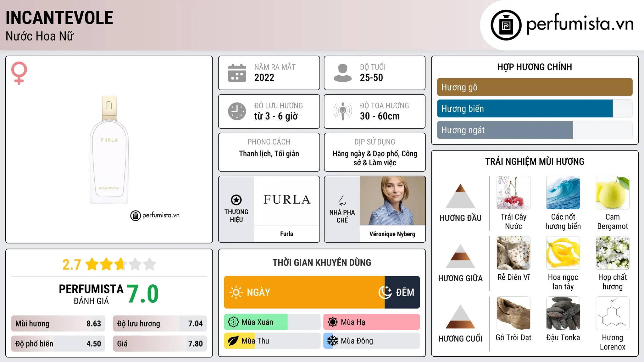Open the Furla perfume bottle image
The height and width of the screenshot is (362, 644).
(x=109, y=150)
